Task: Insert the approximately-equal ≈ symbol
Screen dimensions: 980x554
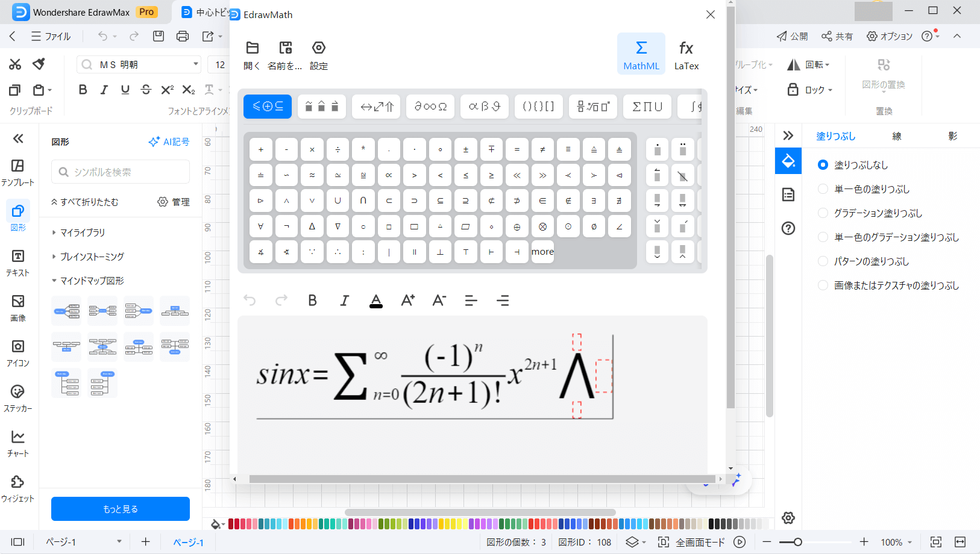Action: [x=312, y=175]
